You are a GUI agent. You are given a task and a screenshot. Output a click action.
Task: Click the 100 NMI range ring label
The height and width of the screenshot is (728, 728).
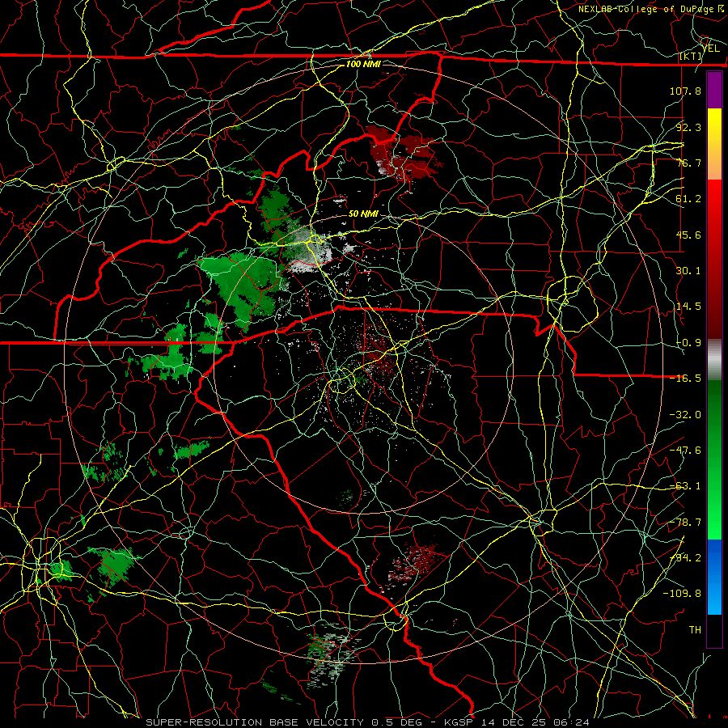pos(363,64)
